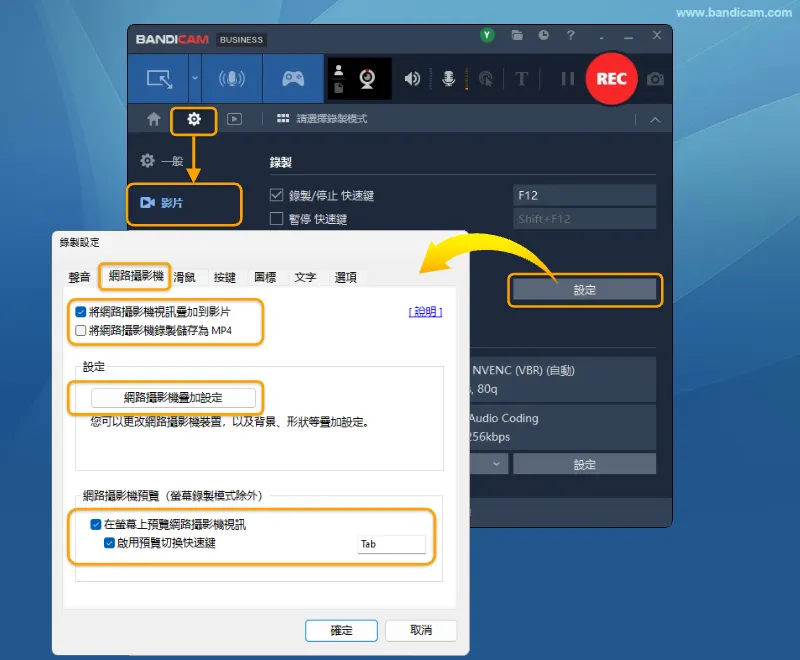Click the 網路攝影機疊加設定 button
This screenshot has width=800, height=660.
173,398
